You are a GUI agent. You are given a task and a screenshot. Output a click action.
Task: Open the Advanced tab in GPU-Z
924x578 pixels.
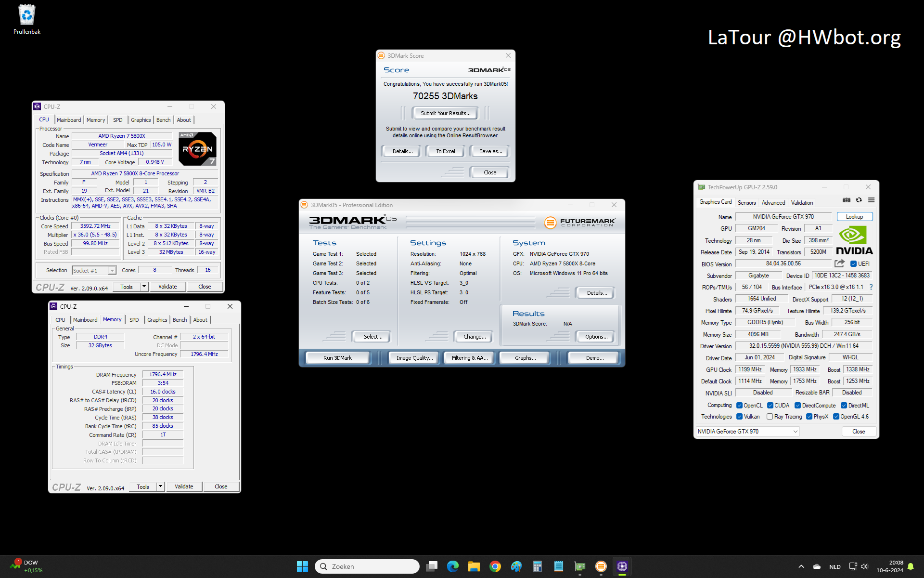773,203
